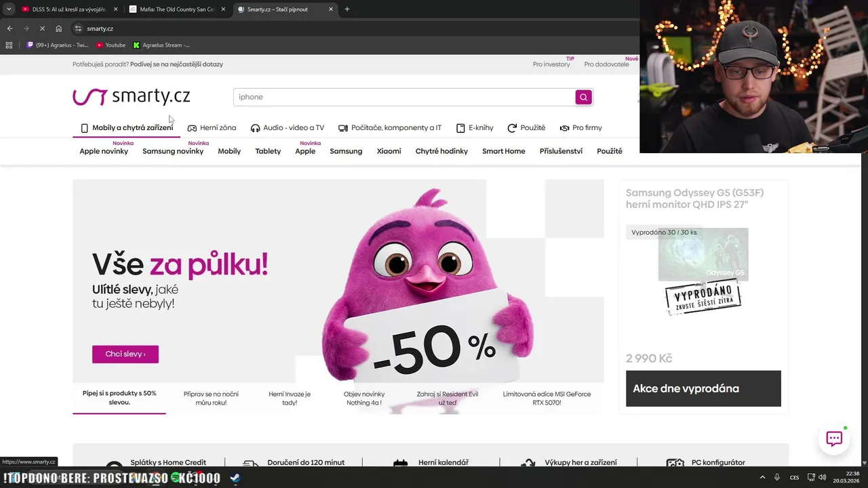
Task: Open the Příslušenství subcategory
Action: point(561,151)
